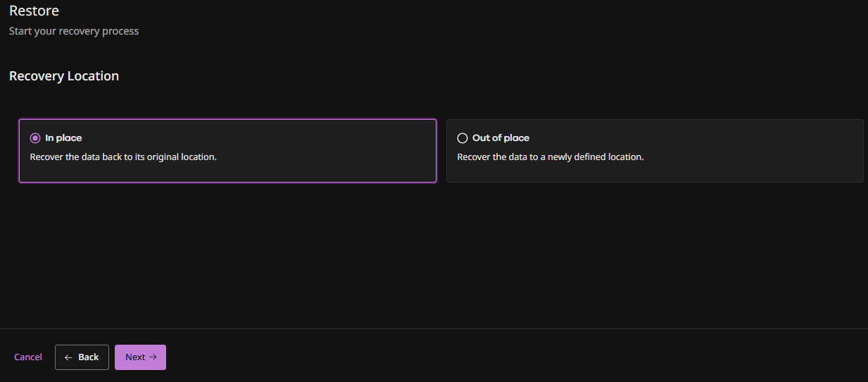Select the Out of place radio button

[x=463, y=138]
